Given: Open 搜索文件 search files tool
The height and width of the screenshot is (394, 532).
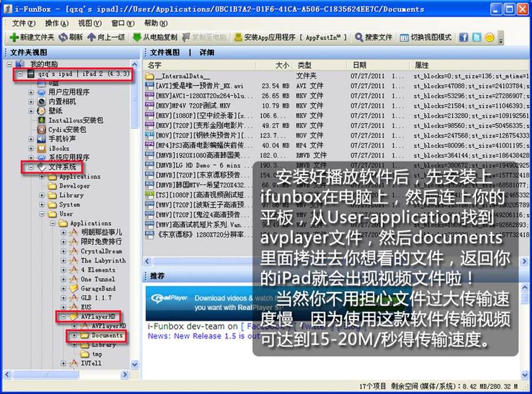Looking at the screenshot, I should pyautogui.click(x=373, y=37).
